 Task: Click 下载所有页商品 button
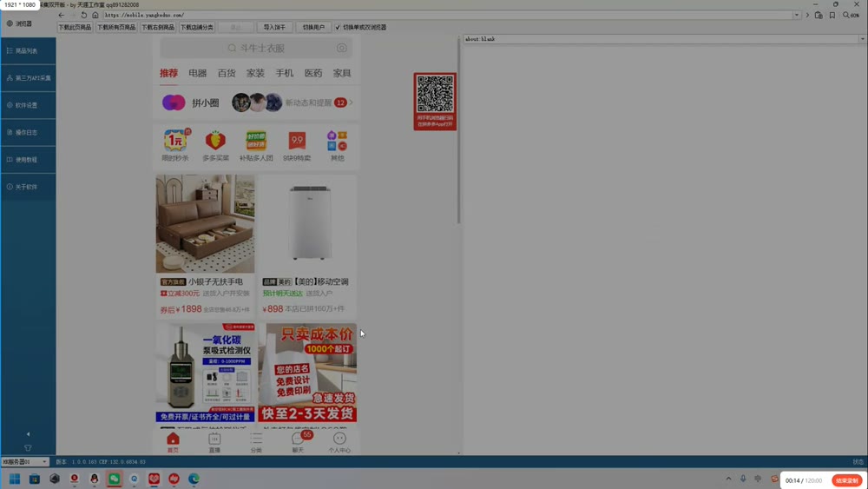pyautogui.click(x=116, y=27)
